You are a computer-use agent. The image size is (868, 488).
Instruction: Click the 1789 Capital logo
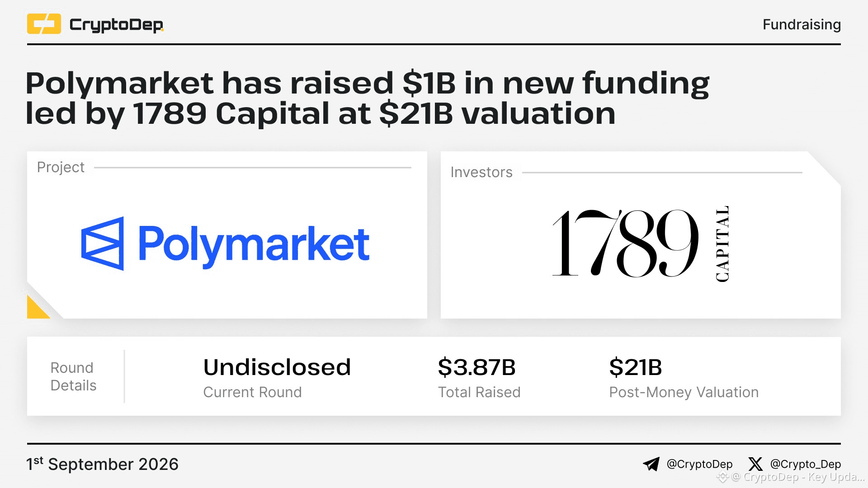[641, 243]
